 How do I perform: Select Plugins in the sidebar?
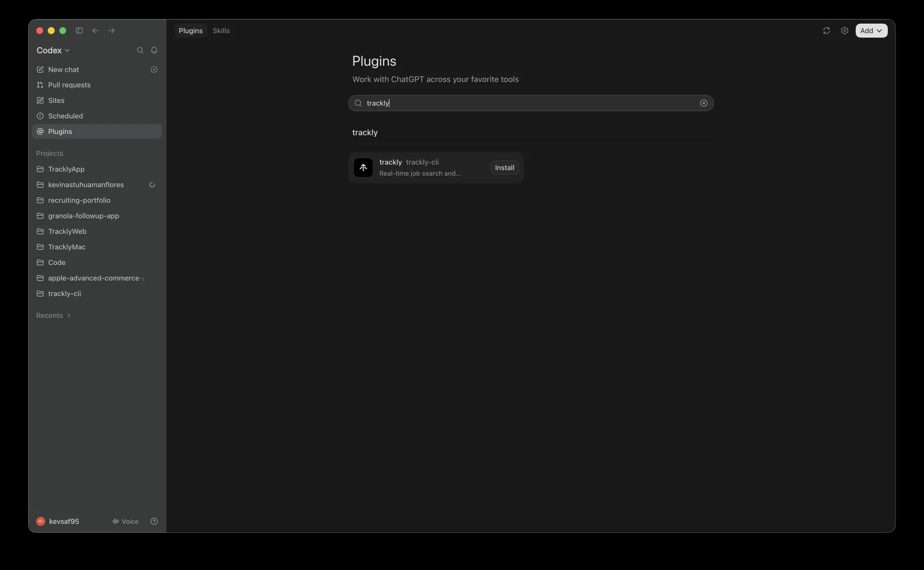pyautogui.click(x=97, y=131)
